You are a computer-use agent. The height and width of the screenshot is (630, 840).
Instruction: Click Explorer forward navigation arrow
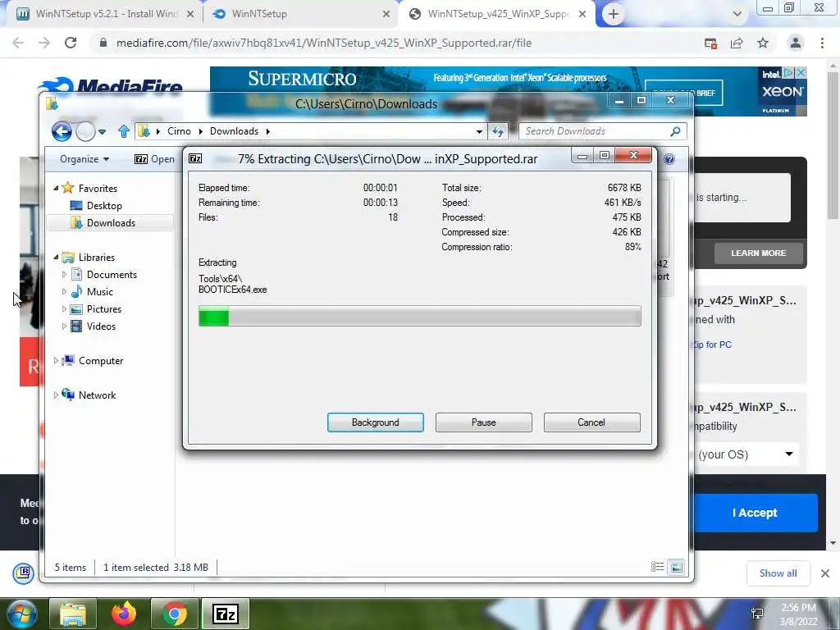pyautogui.click(x=85, y=131)
